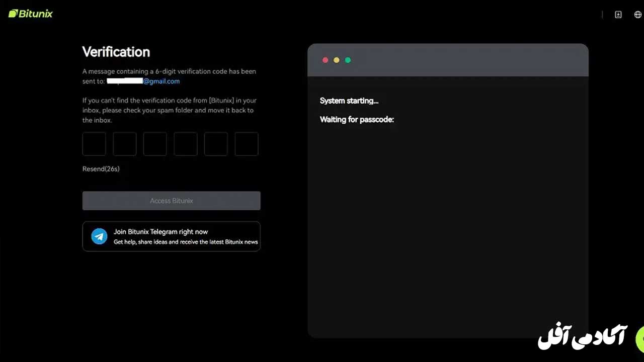The width and height of the screenshot is (644, 362).
Task: Open the Join Bitunix Telegram right now banner
Action: coord(172,236)
